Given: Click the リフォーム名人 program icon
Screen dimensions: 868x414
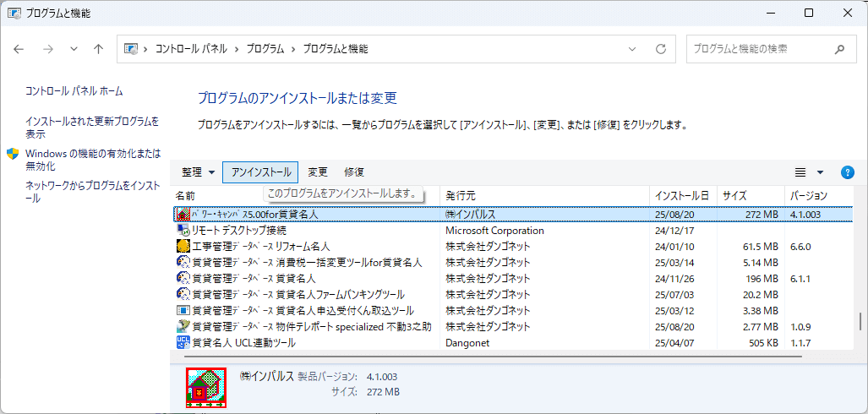Looking at the screenshot, I should click(x=183, y=246).
